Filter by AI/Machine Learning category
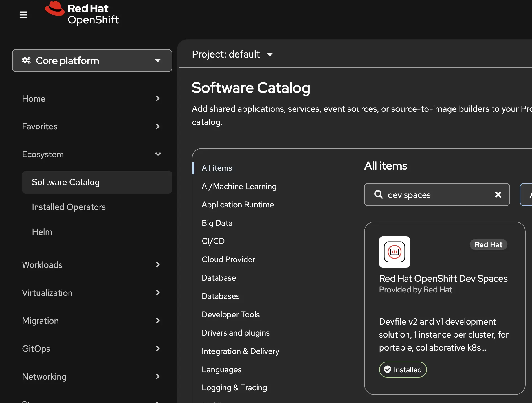 [239, 186]
